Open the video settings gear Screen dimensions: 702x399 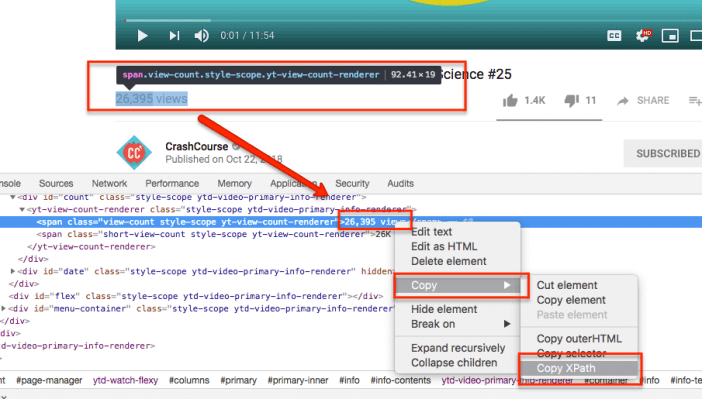coord(643,36)
